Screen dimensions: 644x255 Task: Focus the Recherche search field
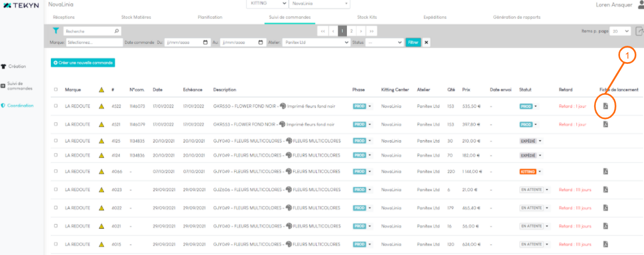click(88, 30)
